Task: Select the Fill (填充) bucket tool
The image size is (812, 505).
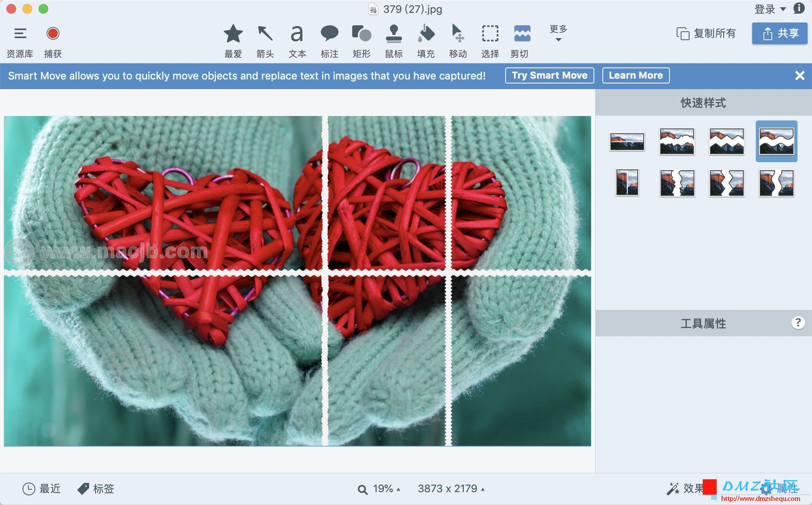Action: pos(426,41)
